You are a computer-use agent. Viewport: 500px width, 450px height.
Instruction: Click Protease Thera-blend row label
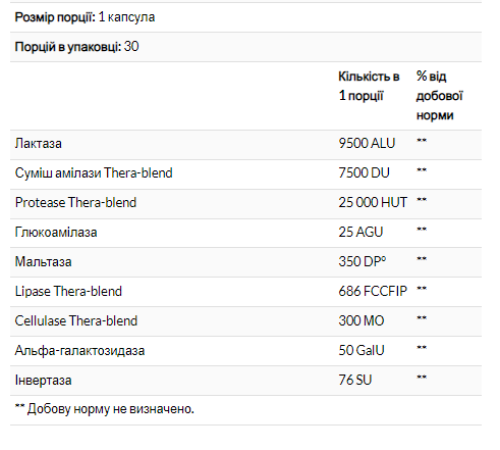[76, 202]
